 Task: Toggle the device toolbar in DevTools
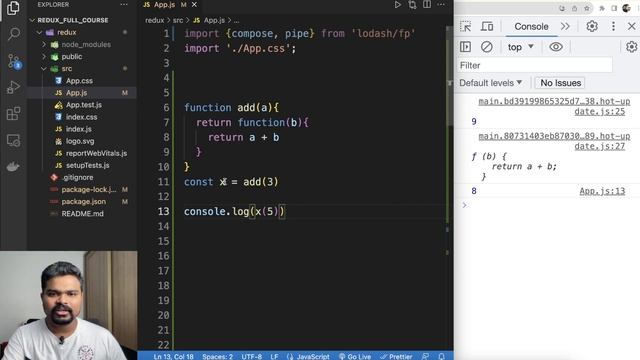[487, 27]
